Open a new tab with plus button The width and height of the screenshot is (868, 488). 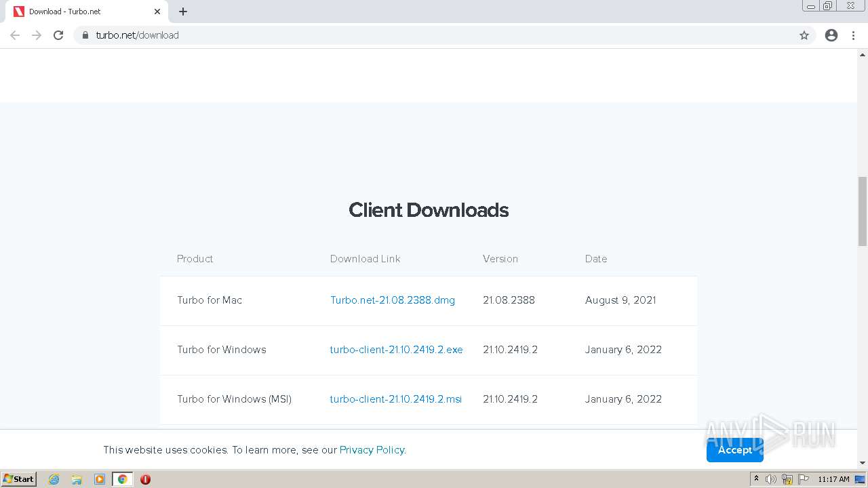tap(183, 12)
